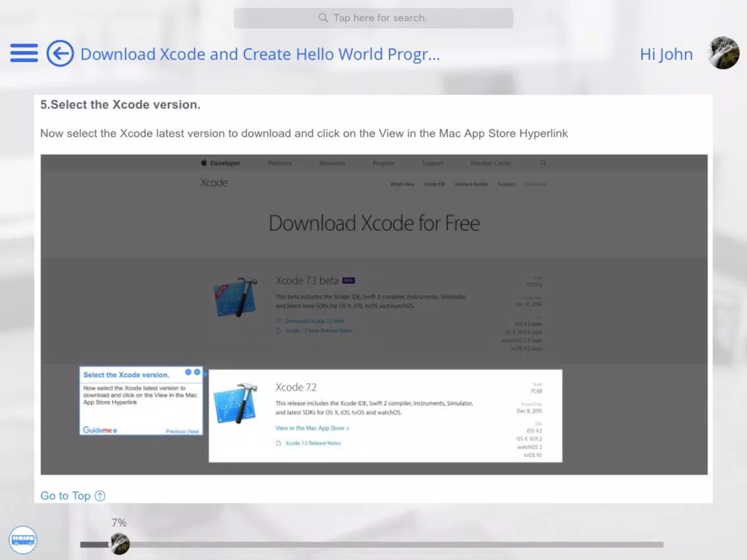Open 'View in the Mac App Store' link
This screenshot has width=747, height=560.
(x=312, y=428)
